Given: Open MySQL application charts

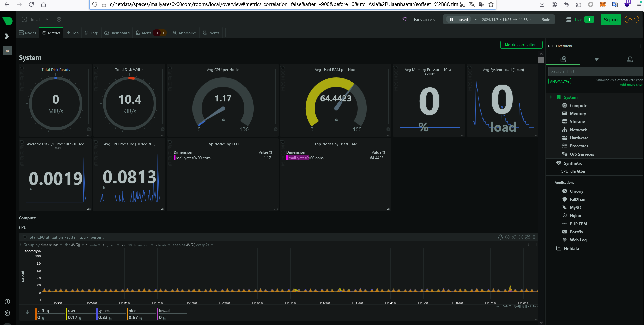Looking at the screenshot, I should coord(576,208).
